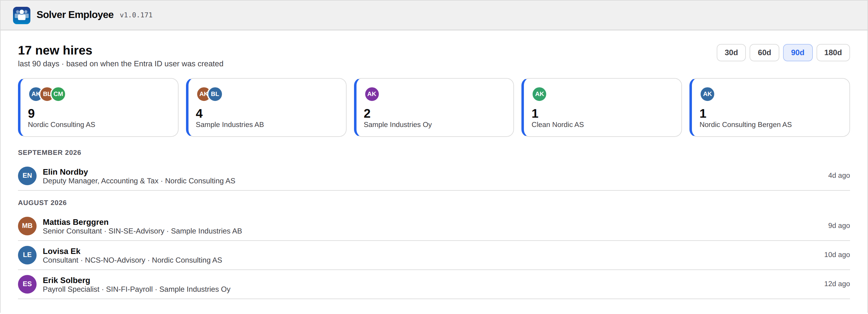The image size is (868, 314).
Task: Click the brown AK avatar in Sample Industries AB card
Action: 202,94
